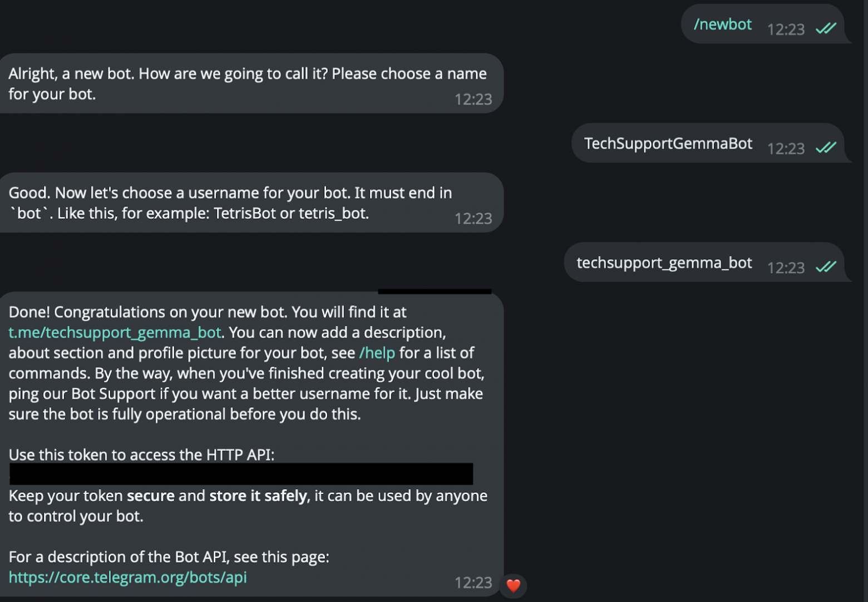The width and height of the screenshot is (868, 602).
Task: Select the redacted HTTP API token bar
Action: click(x=240, y=474)
